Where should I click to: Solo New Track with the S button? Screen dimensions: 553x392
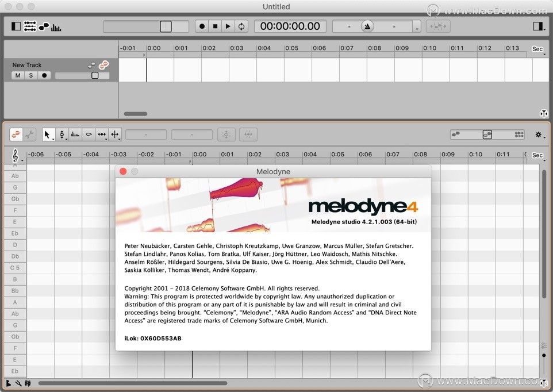31,75
